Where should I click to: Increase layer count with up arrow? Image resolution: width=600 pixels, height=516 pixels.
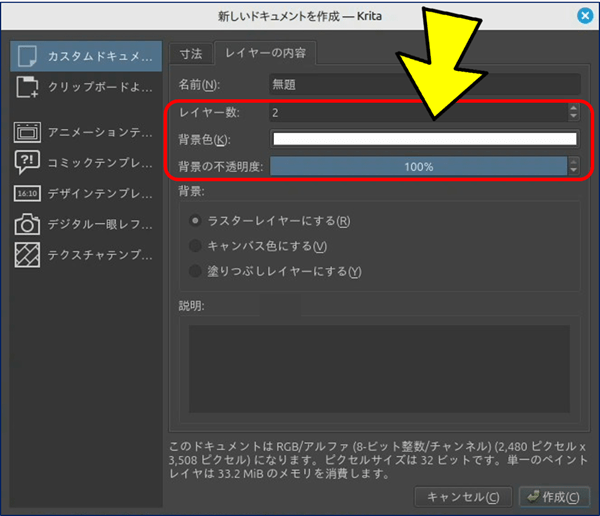[x=573, y=108]
